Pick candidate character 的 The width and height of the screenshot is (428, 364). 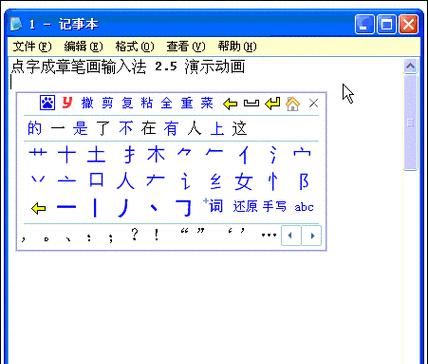pyautogui.click(x=35, y=128)
